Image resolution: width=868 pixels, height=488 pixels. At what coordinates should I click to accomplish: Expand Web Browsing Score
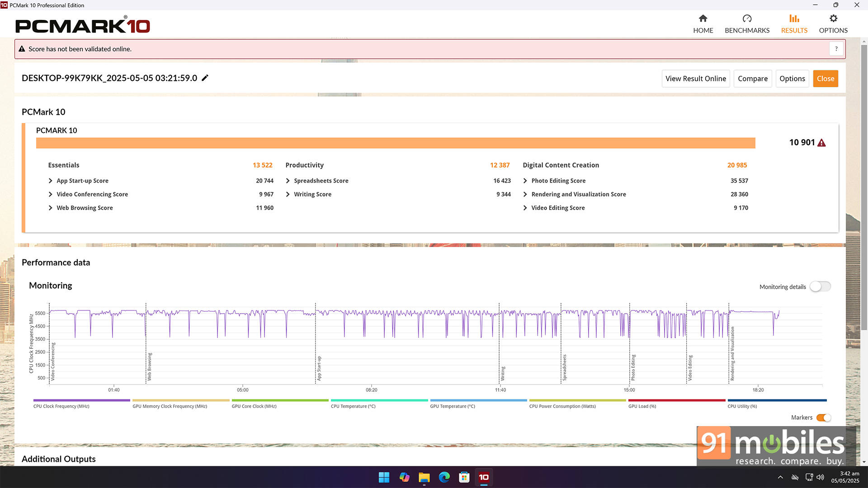click(50, 208)
